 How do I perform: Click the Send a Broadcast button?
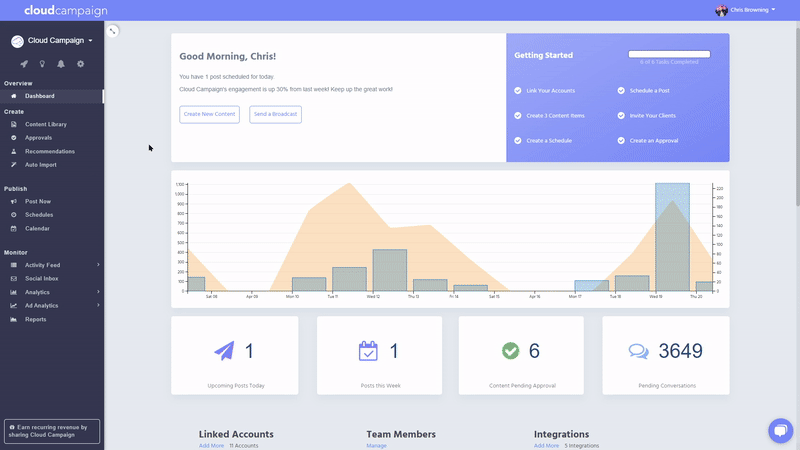[x=275, y=114]
